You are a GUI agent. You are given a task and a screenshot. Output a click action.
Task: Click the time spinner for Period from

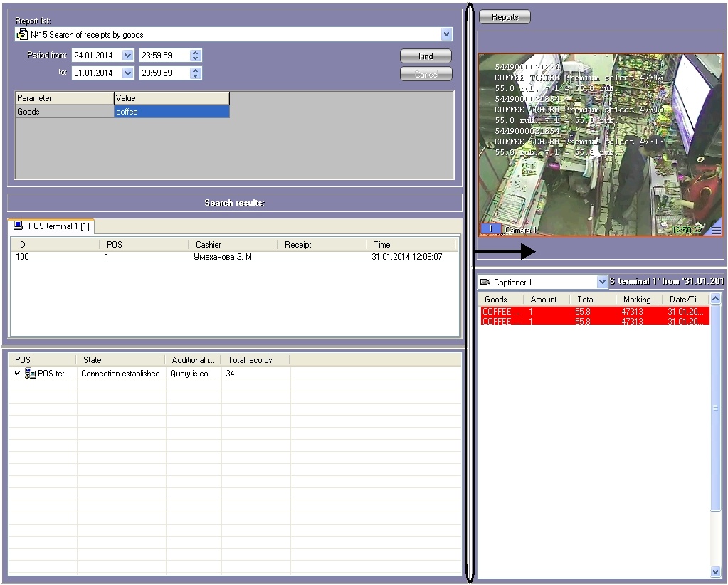coord(196,55)
